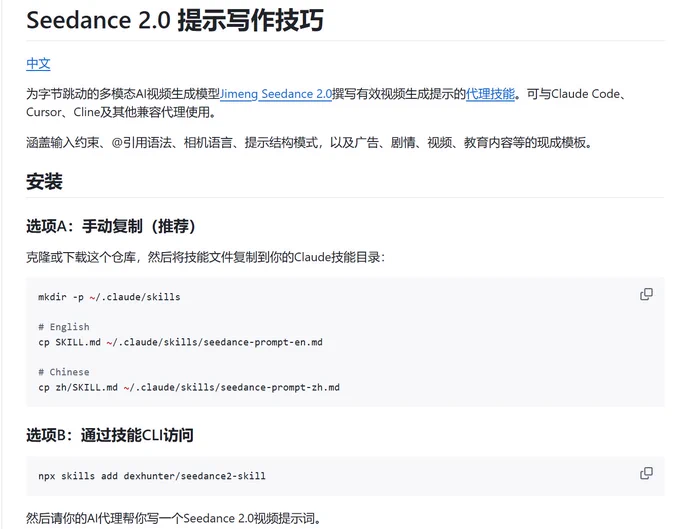This screenshot has width=680, height=529.
Task: Click the '# English' comment line
Action: (x=64, y=327)
